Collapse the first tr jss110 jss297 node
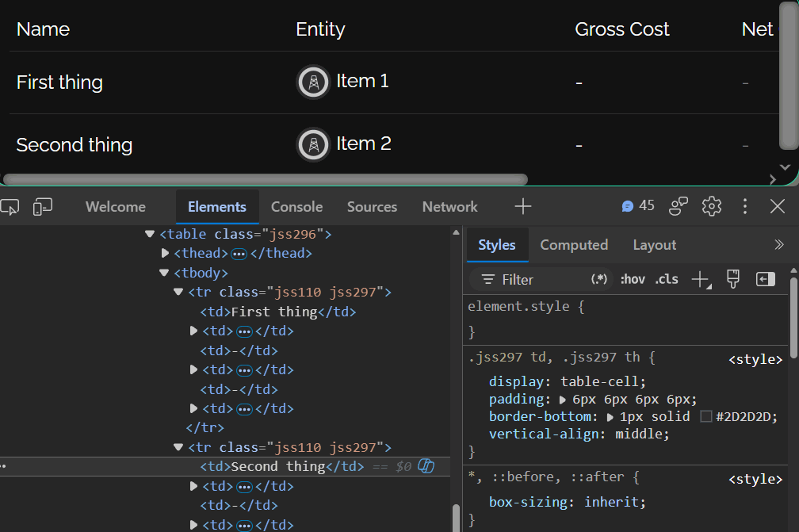 coord(178,292)
